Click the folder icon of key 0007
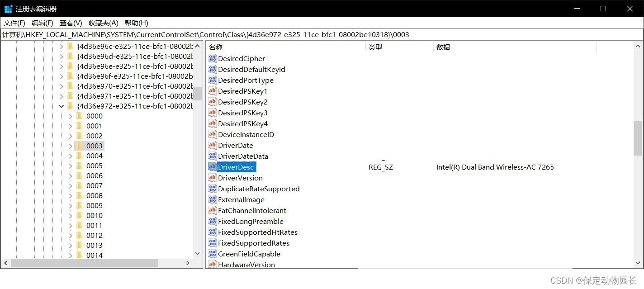The width and height of the screenshot is (644, 289). click(79, 185)
